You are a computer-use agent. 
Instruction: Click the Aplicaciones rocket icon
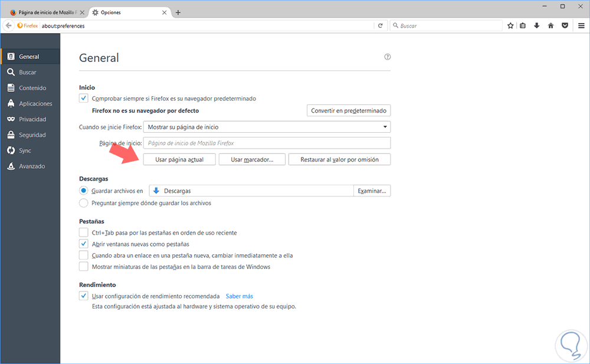point(11,103)
